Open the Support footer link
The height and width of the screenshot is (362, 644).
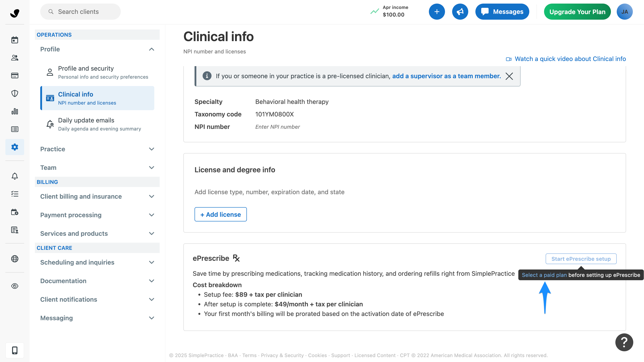coord(340,355)
